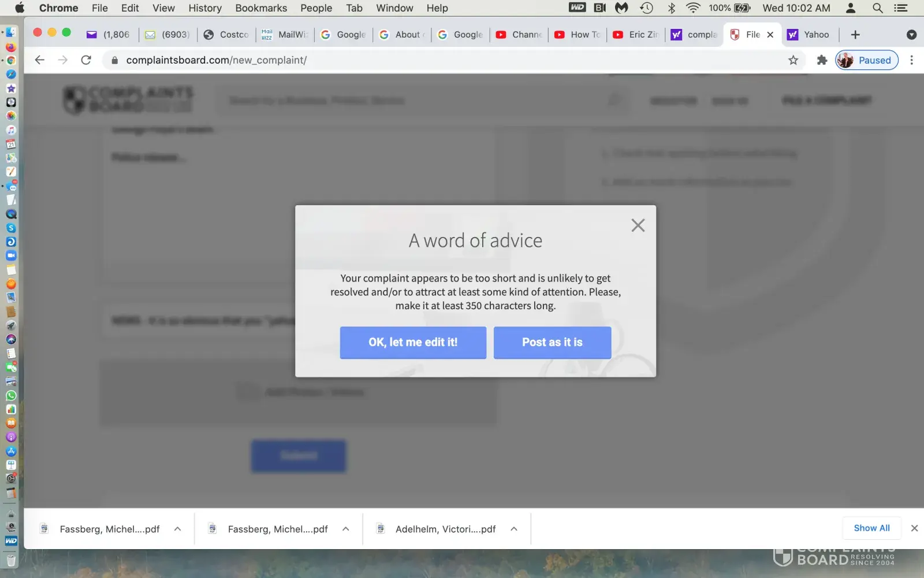
Task: Open macOS Spotlight search
Action: [877, 8]
